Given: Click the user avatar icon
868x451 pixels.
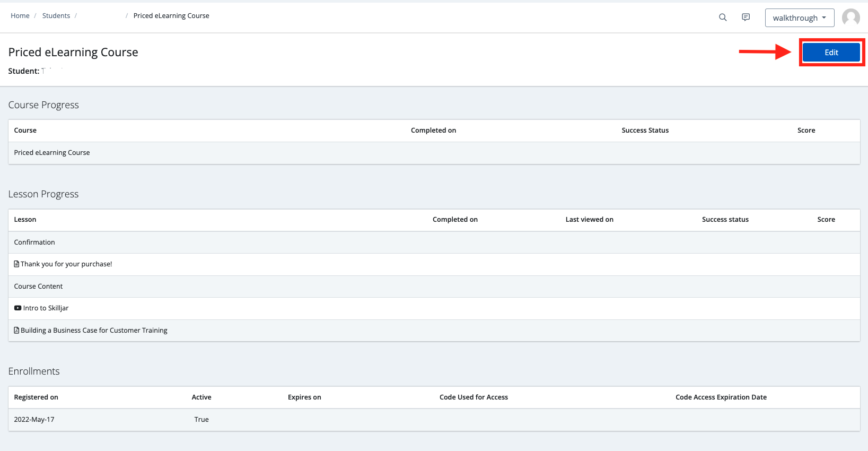Looking at the screenshot, I should click(851, 18).
